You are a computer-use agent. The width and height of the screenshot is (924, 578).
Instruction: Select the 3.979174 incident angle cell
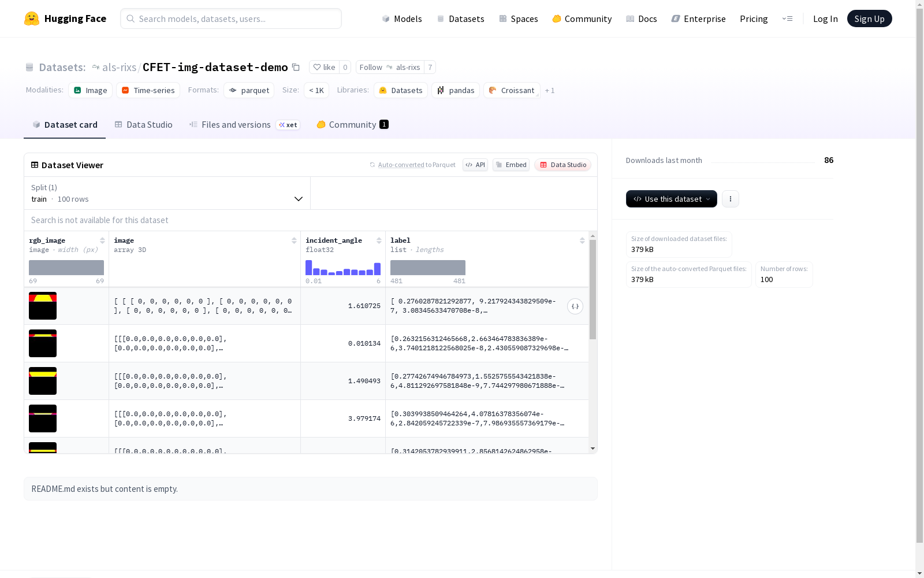[343, 418]
